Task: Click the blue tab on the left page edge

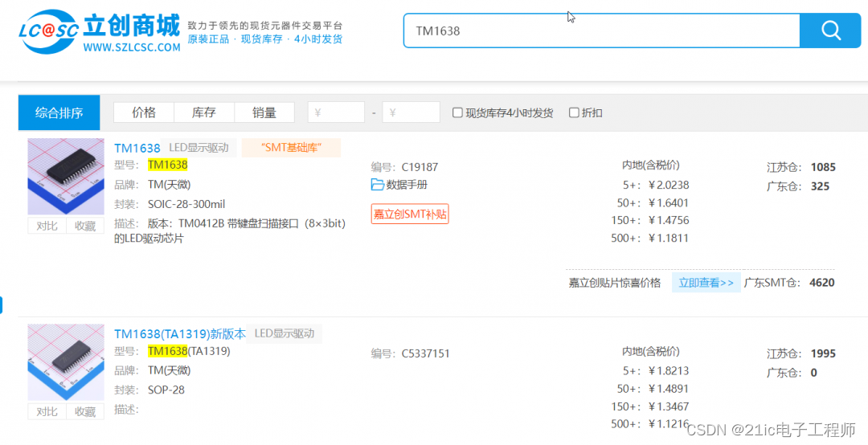Action: coord(1,305)
